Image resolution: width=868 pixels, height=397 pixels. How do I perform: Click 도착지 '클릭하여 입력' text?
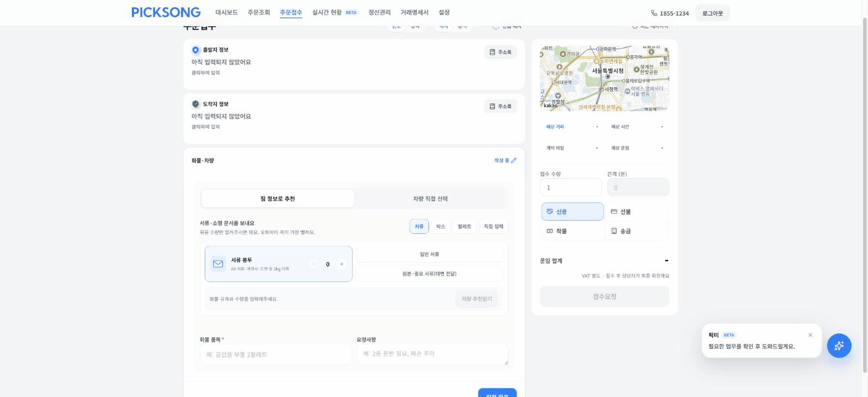(205, 127)
